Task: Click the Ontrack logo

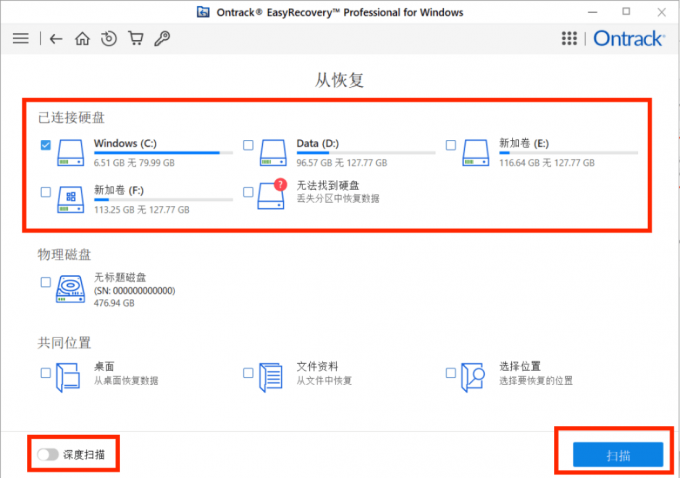Action: [x=628, y=39]
